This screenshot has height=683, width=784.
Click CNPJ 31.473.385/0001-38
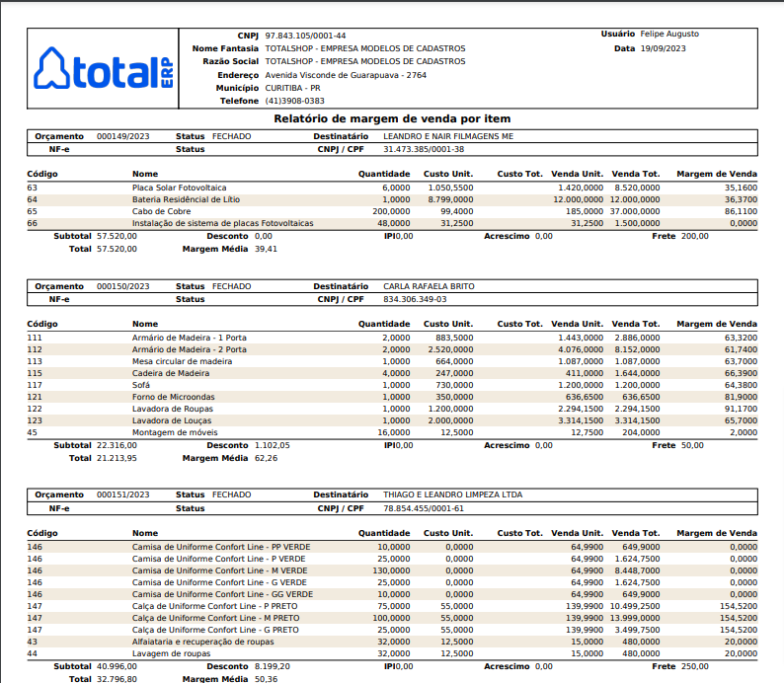coord(424,149)
